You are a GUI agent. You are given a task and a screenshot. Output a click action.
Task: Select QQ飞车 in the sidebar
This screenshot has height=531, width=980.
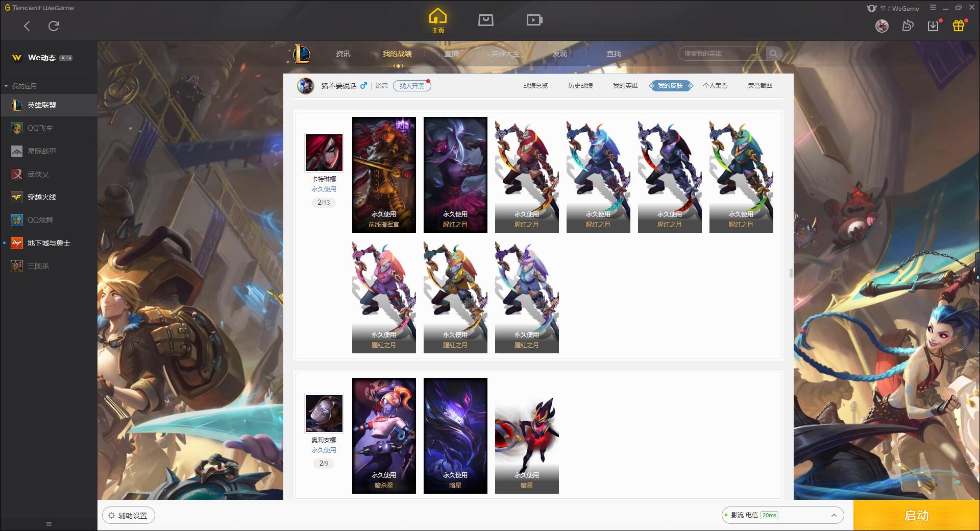[48, 128]
